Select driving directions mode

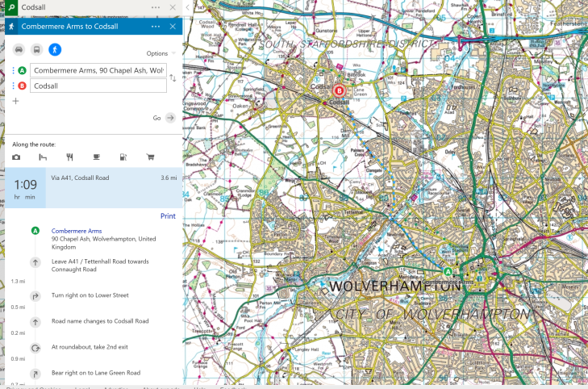coord(19,49)
